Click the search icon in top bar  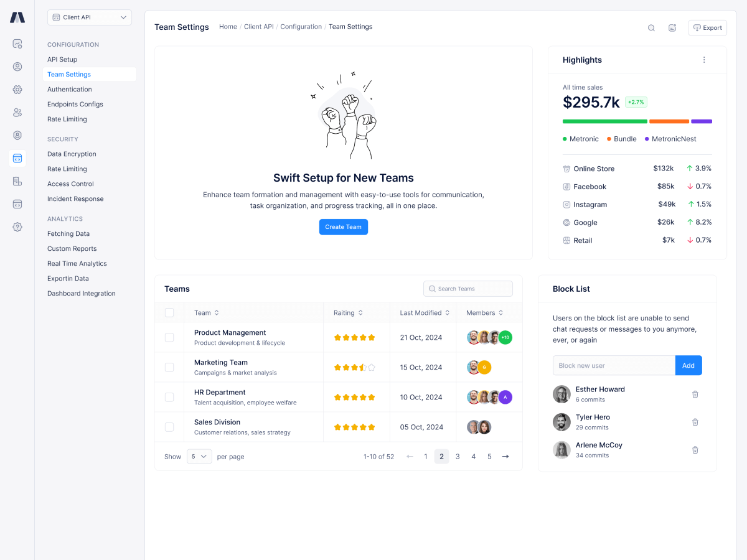point(651,27)
